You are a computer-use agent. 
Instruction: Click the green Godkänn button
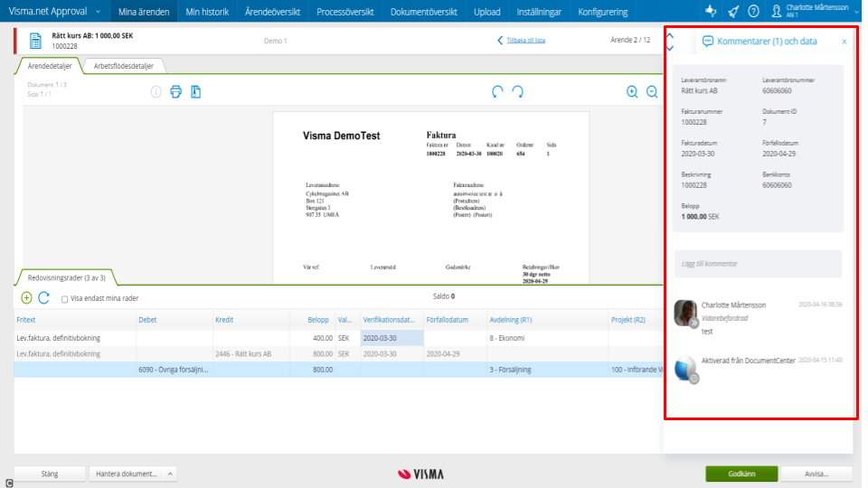click(741, 474)
